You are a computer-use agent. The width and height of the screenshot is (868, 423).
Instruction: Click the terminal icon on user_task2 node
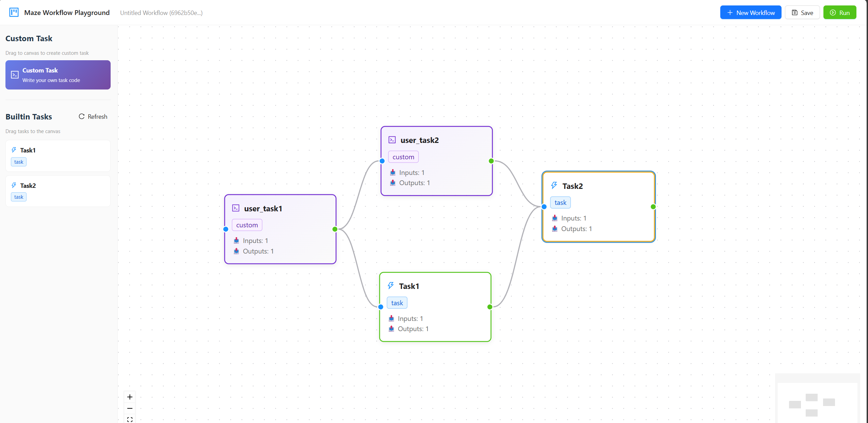pyautogui.click(x=392, y=140)
